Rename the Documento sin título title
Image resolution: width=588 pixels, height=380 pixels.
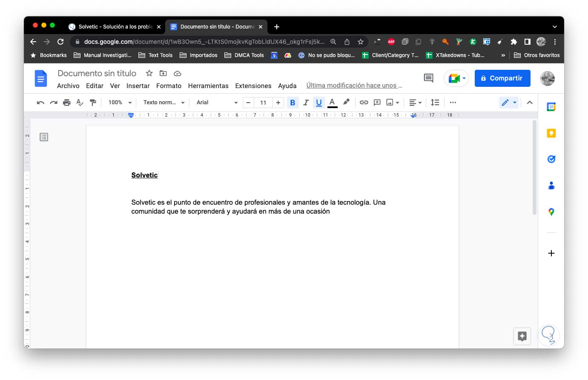[97, 73]
